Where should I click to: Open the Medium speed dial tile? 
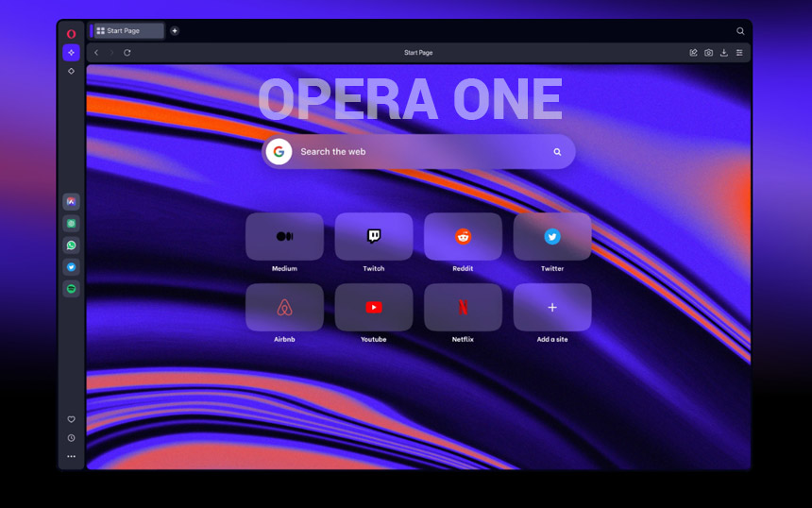tap(284, 237)
